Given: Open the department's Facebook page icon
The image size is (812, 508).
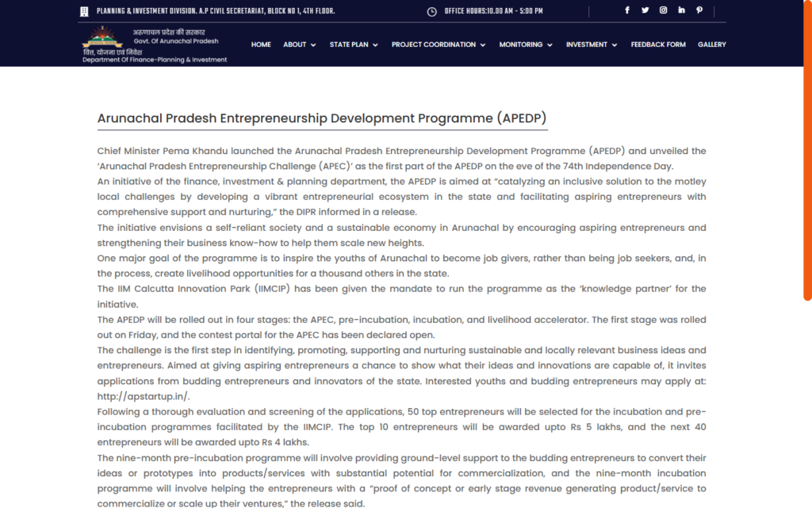Looking at the screenshot, I should 628,10.
